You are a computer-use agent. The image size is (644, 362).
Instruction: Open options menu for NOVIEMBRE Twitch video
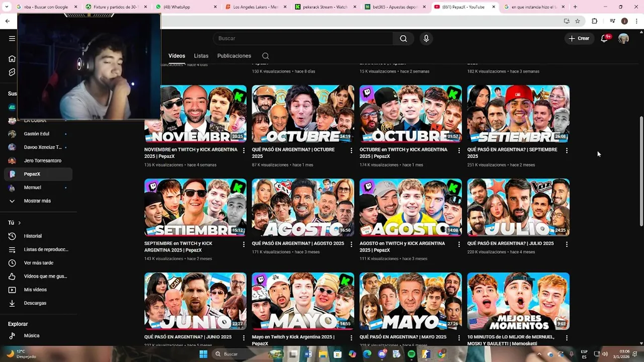(244, 150)
